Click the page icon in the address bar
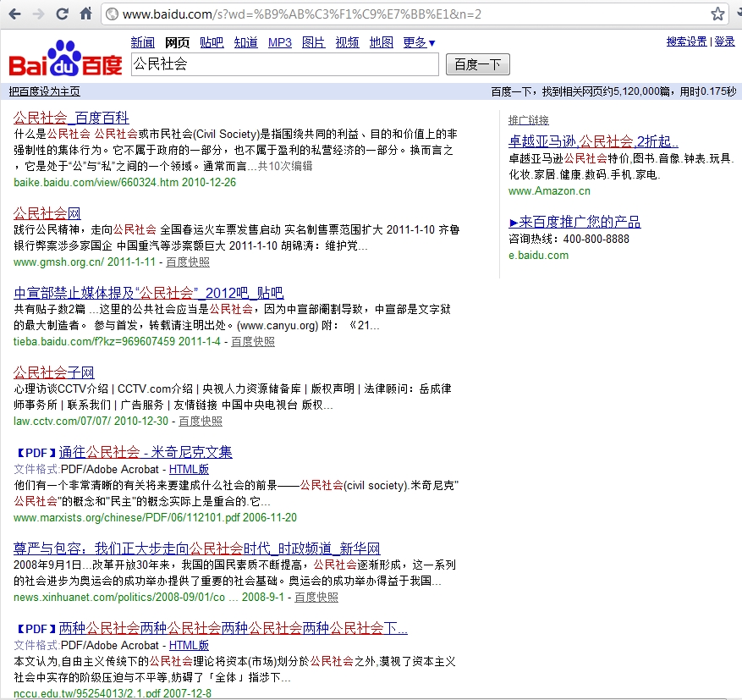The height and width of the screenshot is (700, 742). (111, 14)
